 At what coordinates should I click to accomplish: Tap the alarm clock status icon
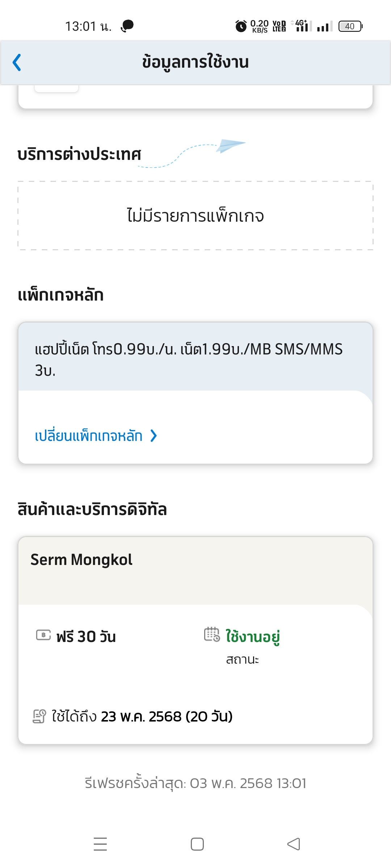click(x=241, y=26)
